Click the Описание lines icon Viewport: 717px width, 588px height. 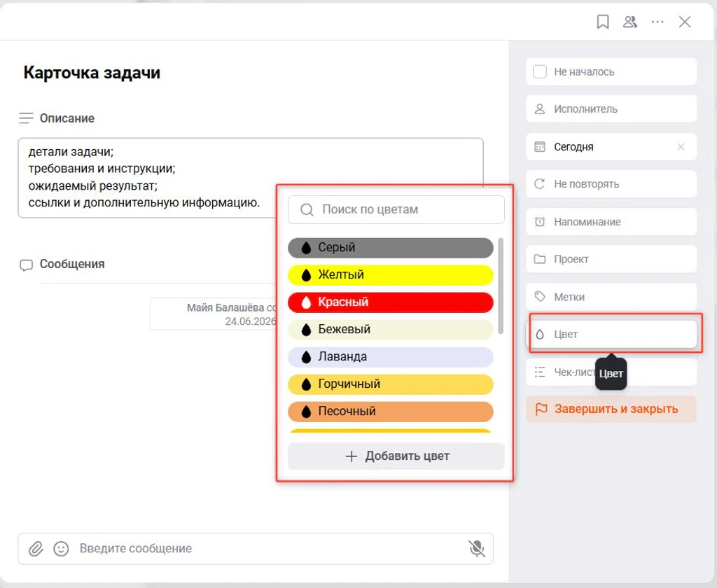coord(26,118)
